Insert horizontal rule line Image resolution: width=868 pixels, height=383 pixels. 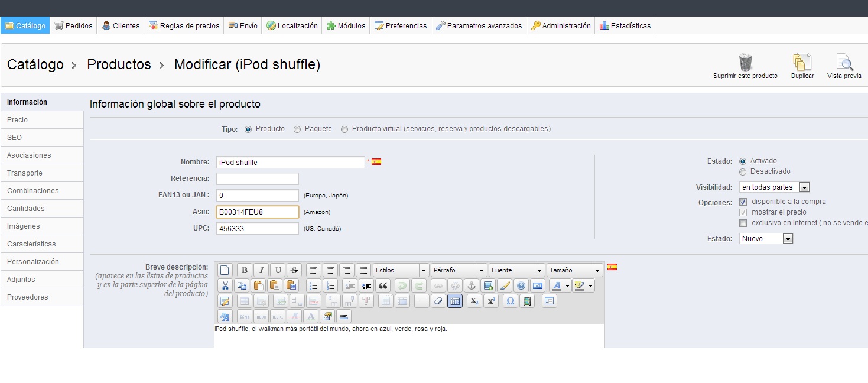tap(421, 301)
